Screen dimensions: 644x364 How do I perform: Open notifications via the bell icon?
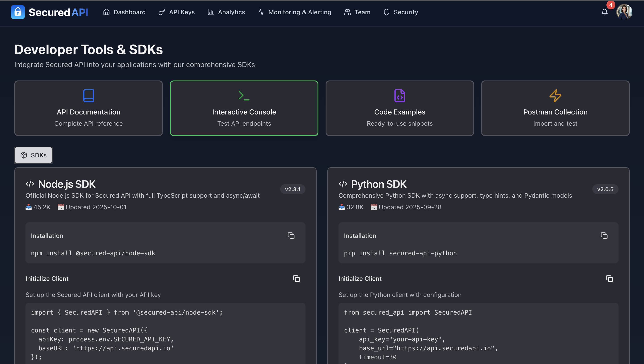pyautogui.click(x=604, y=12)
